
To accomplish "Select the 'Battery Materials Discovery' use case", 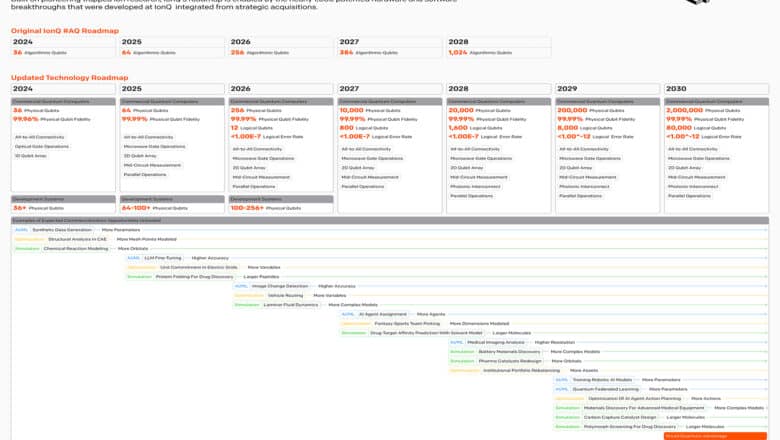I will click(x=509, y=352).
